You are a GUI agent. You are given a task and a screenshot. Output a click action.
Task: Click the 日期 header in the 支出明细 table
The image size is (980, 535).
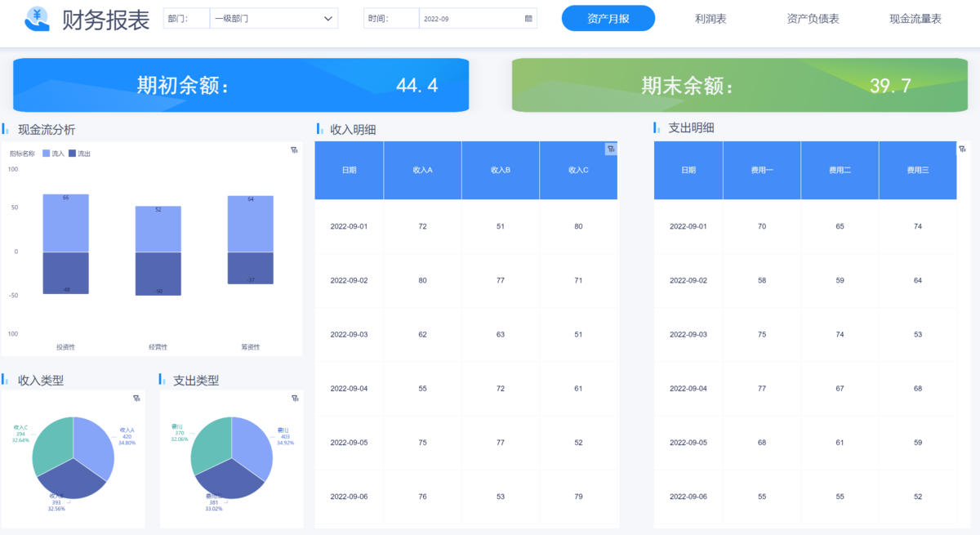pos(688,170)
